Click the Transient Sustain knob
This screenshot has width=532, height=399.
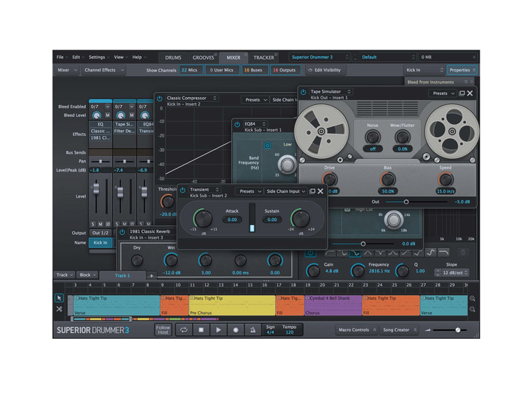301,218
